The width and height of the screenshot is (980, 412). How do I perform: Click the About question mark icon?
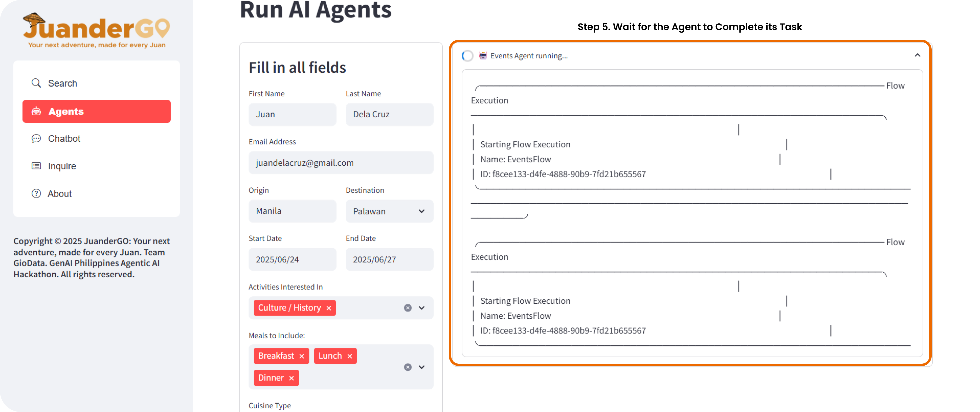click(x=36, y=194)
